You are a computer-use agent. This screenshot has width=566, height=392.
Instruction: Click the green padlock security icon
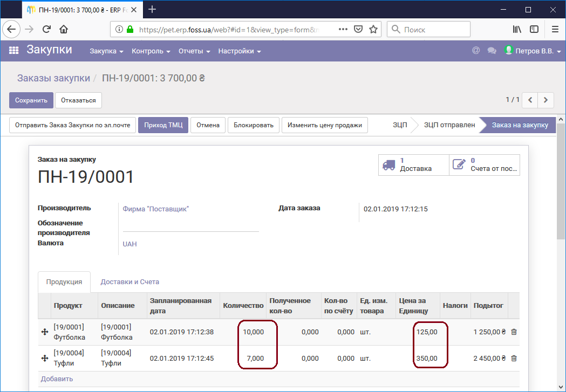[130, 29]
